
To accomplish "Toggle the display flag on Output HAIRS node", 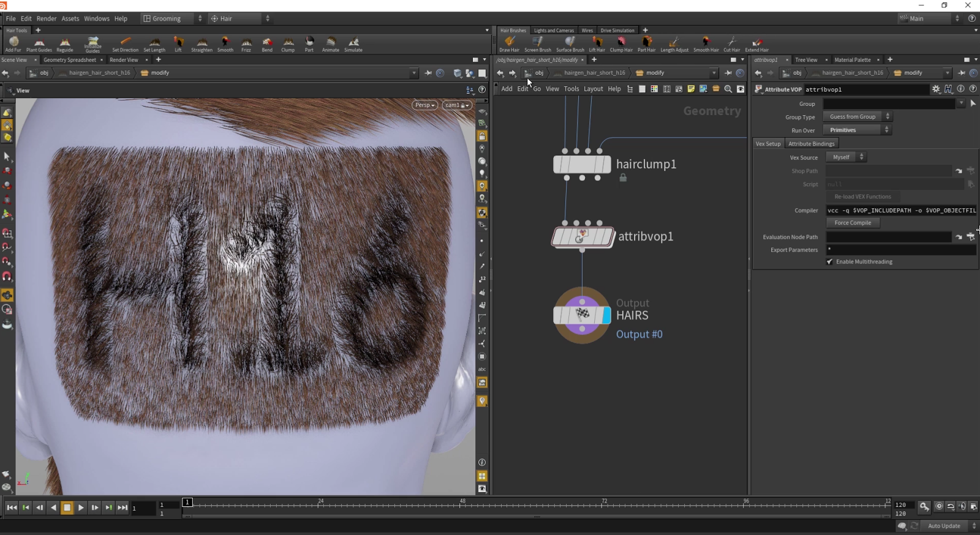I will (x=606, y=315).
